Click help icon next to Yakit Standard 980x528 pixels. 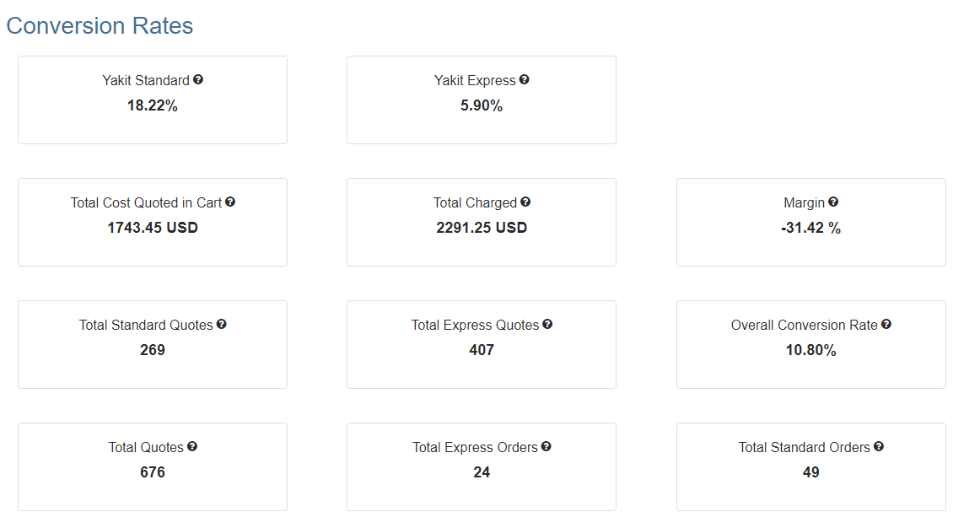coord(198,79)
